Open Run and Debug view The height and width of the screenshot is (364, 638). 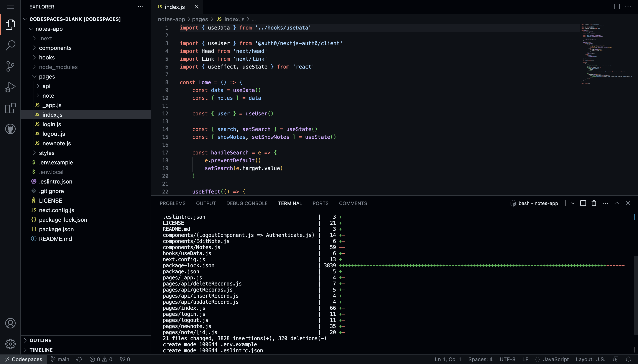click(10, 87)
